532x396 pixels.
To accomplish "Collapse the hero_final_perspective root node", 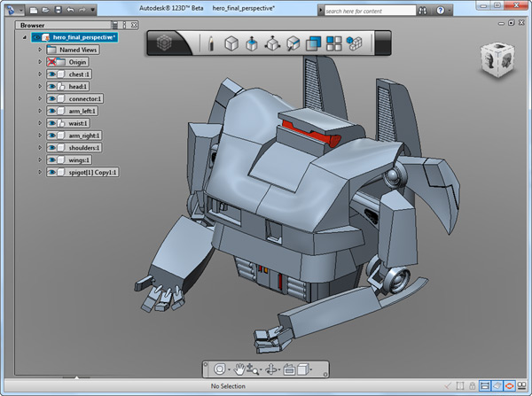I will [x=24, y=38].
